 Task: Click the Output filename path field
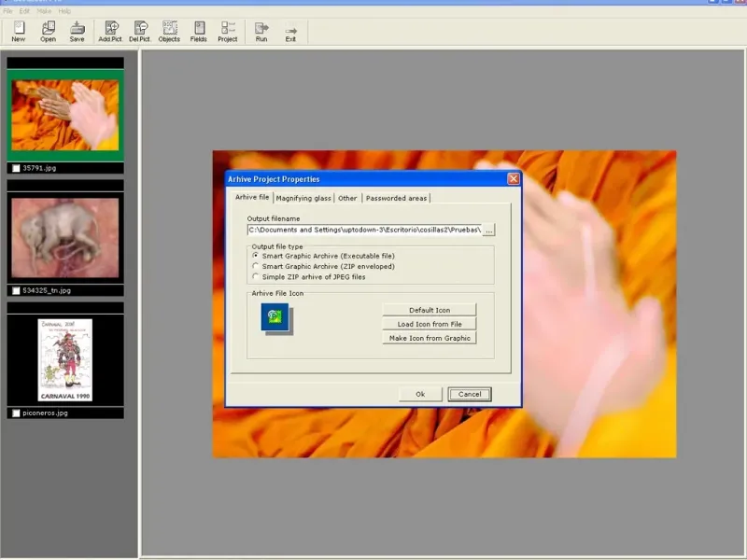tap(364, 230)
